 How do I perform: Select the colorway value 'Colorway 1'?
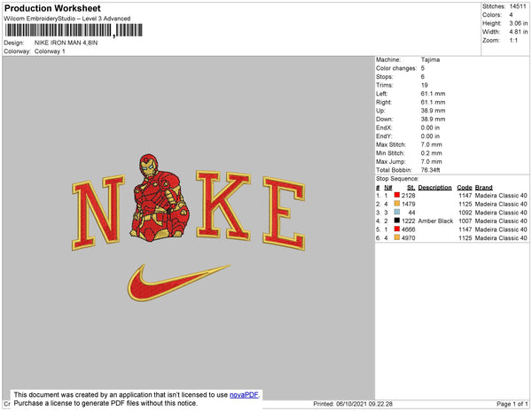(x=50, y=51)
